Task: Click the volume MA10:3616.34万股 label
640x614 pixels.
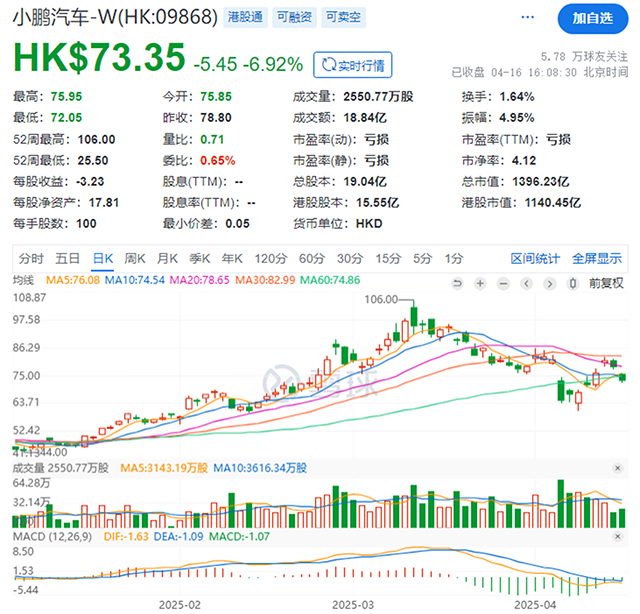Action: click(x=260, y=468)
